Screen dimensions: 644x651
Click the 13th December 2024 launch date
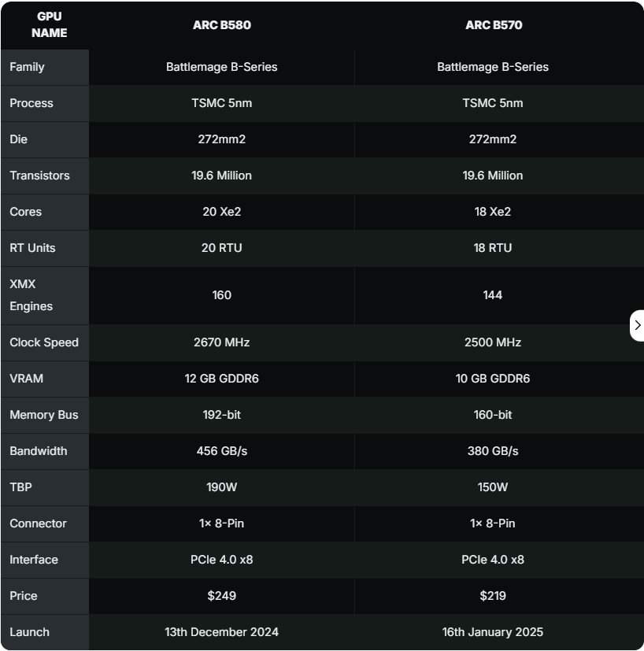pos(222,631)
